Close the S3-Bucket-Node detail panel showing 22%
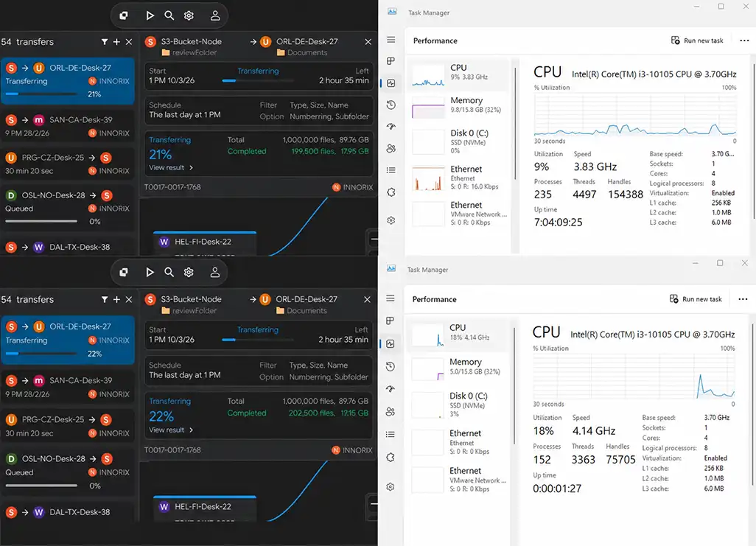Viewport: 756px width, 546px height. click(368, 300)
